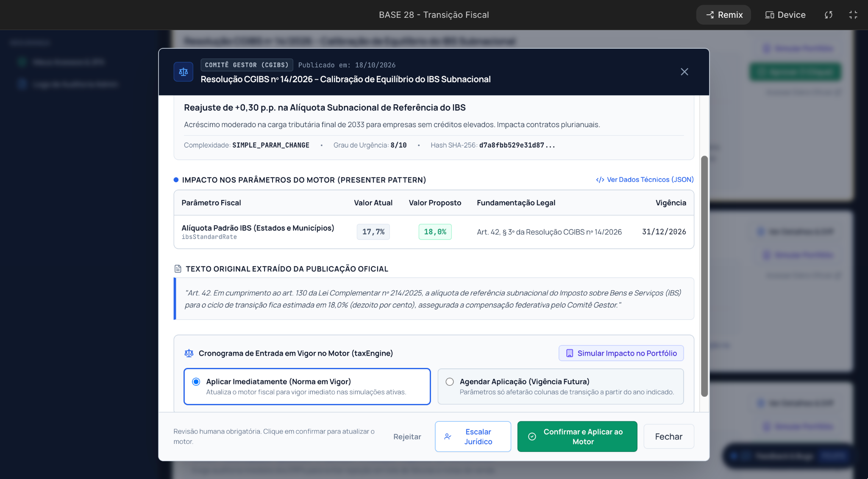Click the Fechar button
The width and height of the screenshot is (868, 479).
point(669,437)
